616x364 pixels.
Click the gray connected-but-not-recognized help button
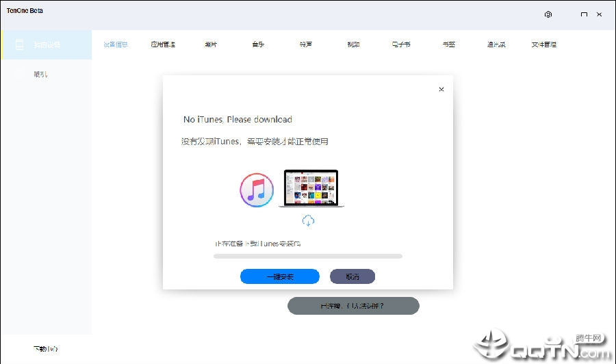pyautogui.click(x=353, y=306)
